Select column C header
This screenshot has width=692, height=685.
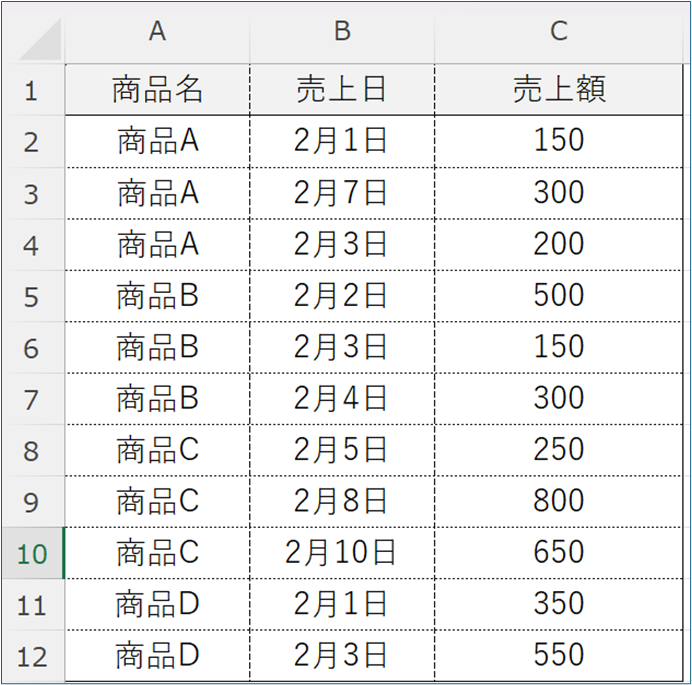558,32
